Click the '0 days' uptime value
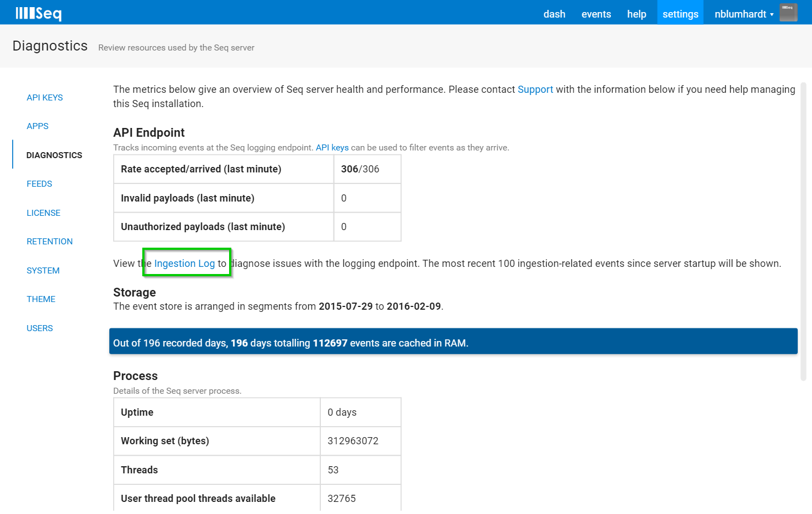Image resolution: width=812 pixels, height=514 pixels. [342, 412]
